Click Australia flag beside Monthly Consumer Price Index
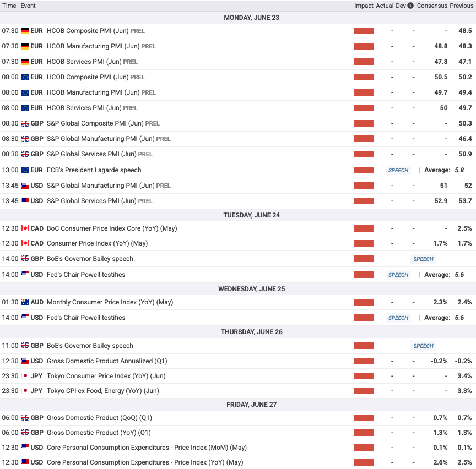 tap(25, 302)
